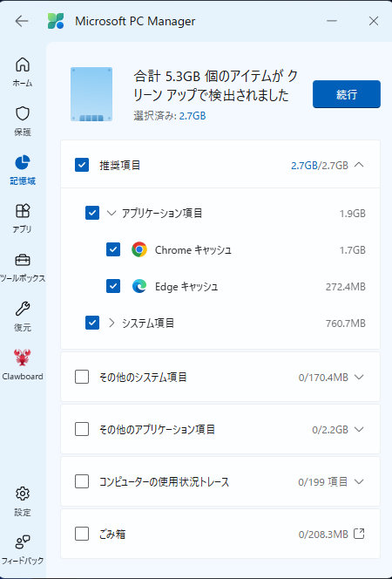Open the ツールボックス toolbox sidebar item

coord(23,268)
